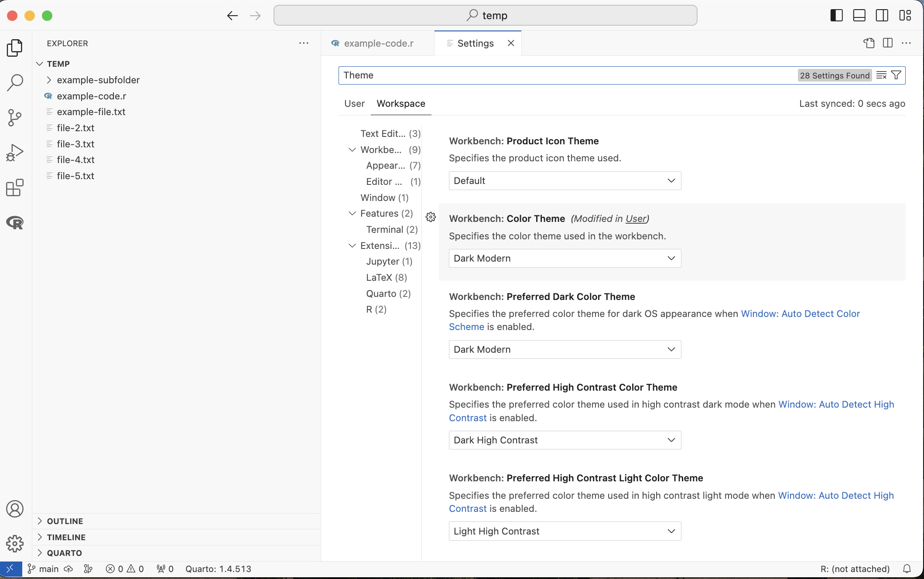Toggle the bottom panel layout button

click(859, 16)
